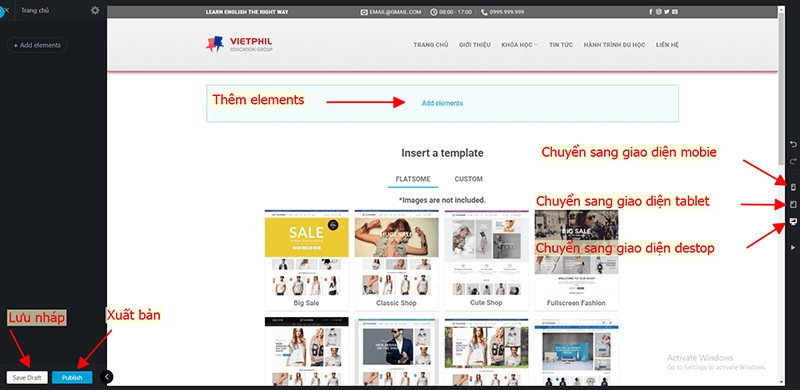Select the CUSTOM template tab
Image resolution: width=800 pixels, height=390 pixels.
[468, 179]
